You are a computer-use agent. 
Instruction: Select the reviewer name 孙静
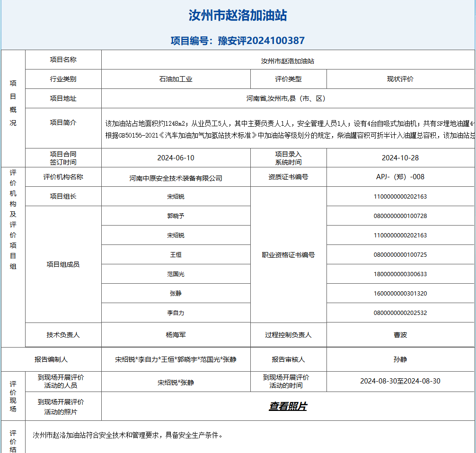pos(400,359)
